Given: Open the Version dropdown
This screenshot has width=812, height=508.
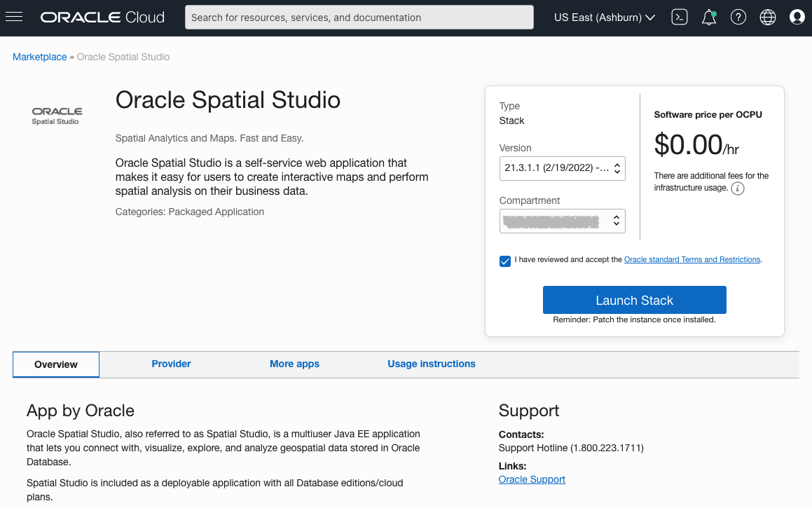Looking at the screenshot, I should click(562, 168).
